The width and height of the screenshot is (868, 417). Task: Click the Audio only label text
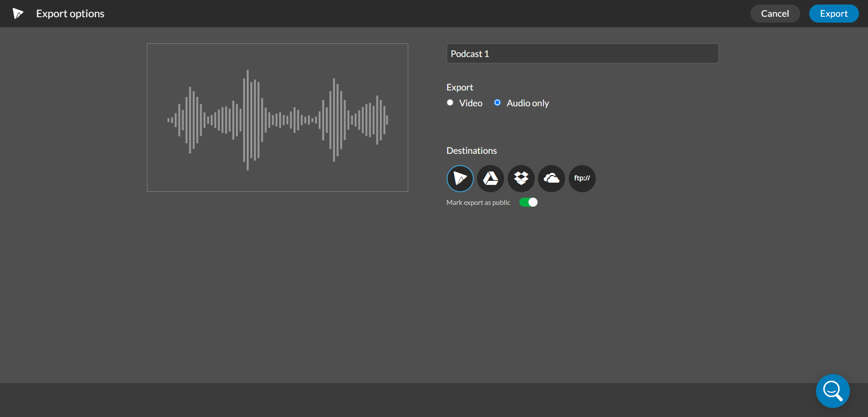click(x=528, y=103)
